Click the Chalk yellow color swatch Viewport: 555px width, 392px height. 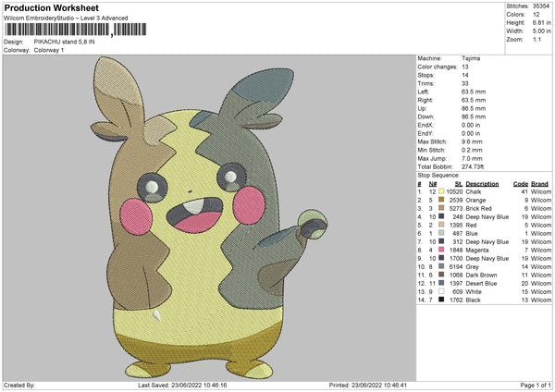click(x=441, y=191)
